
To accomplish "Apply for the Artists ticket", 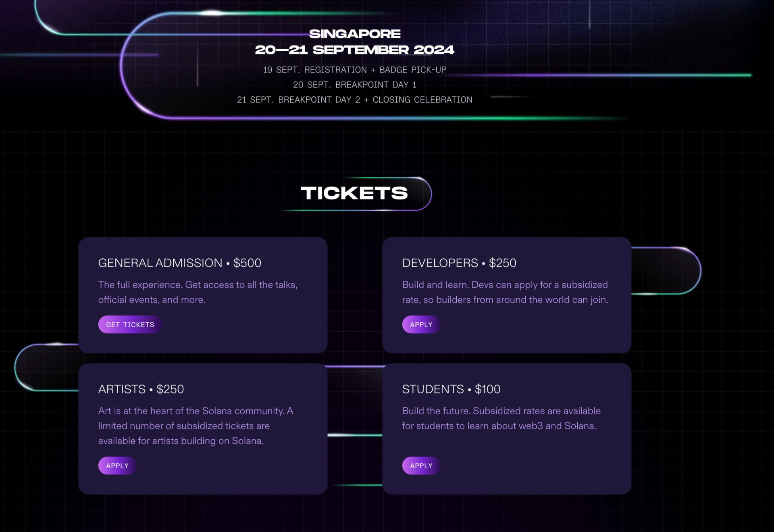I will coord(117,465).
